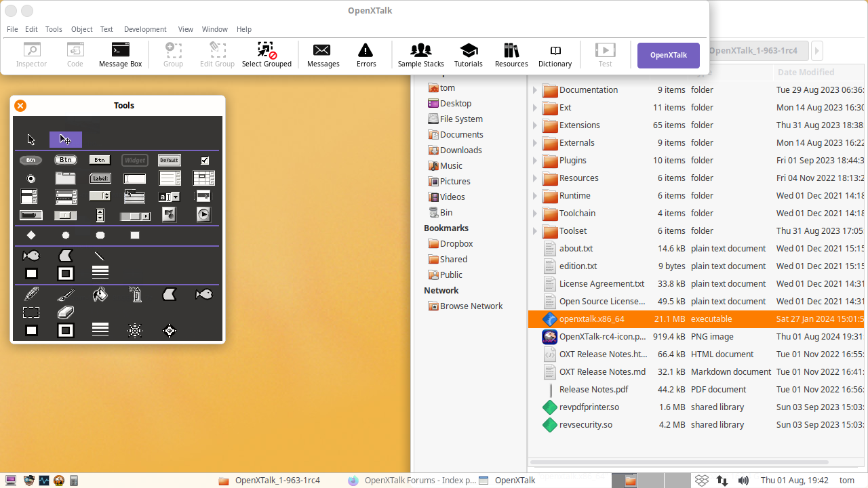Pick the text entry field tool
868x488 pixels.
pos(135,179)
